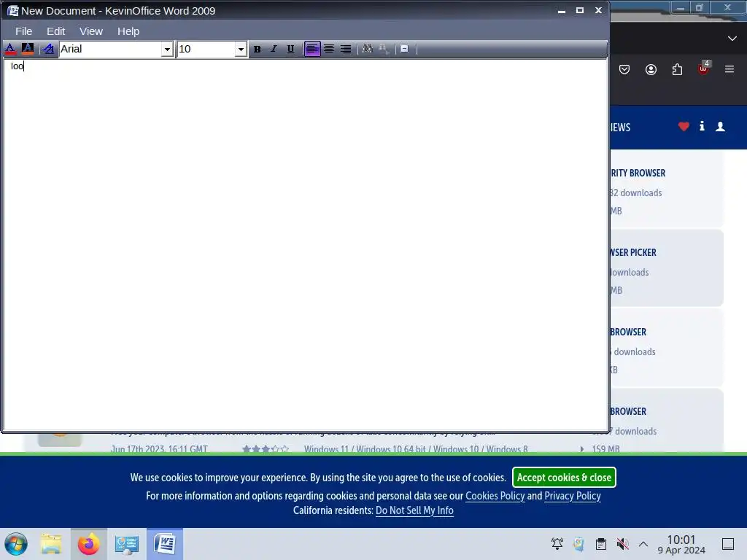Click inside the Arial font name field
This screenshot has height=560, width=747.
point(110,49)
